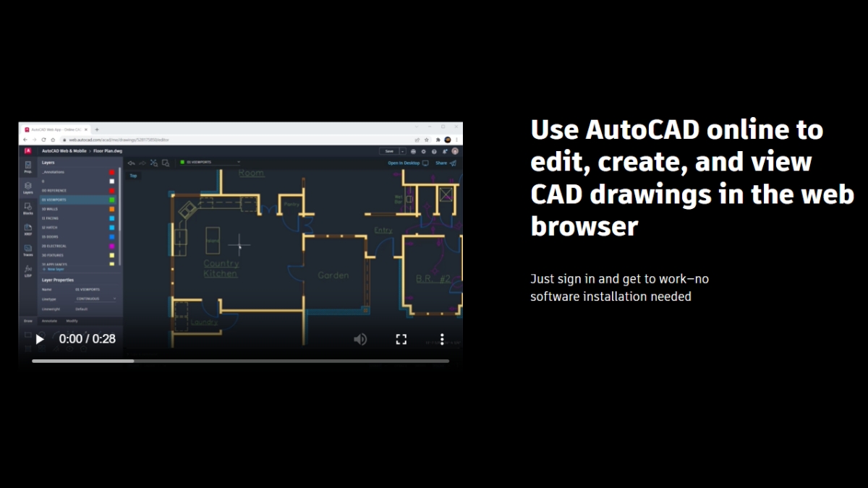The width and height of the screenshot is (868, 488).
Task: Open the video's three-dot options menu
Action: (442, 338)
